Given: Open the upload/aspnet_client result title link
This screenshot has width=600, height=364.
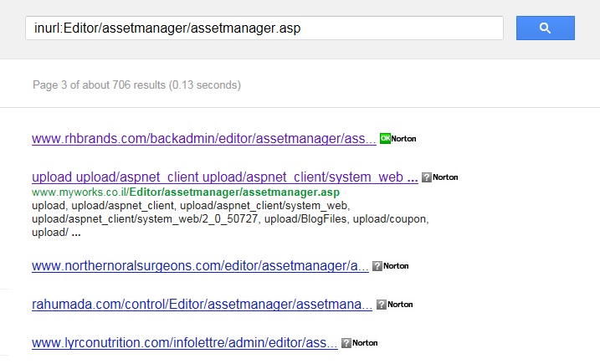Looking at the screenshot, I should pyautogui.click(x=225, y=177).
